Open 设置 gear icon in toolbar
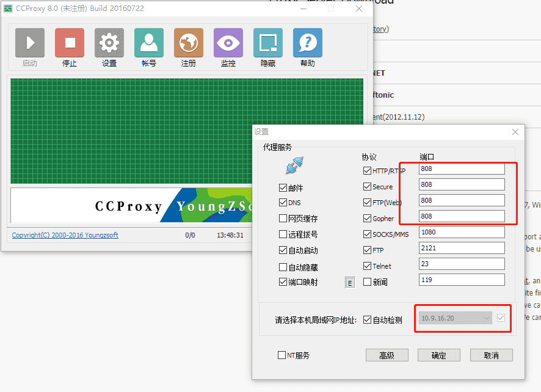The image size is (541, 392). point(109,43)
